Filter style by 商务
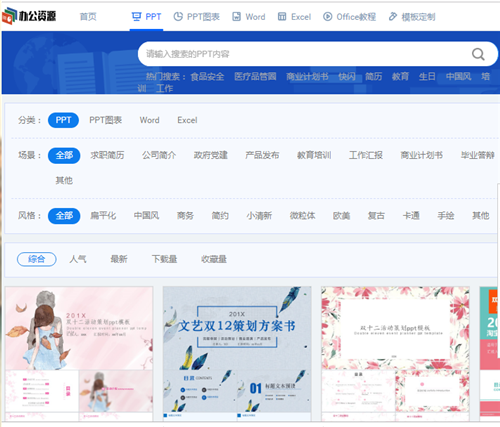The height and width of the screenshot is (427, 500). tap(185, 216)
